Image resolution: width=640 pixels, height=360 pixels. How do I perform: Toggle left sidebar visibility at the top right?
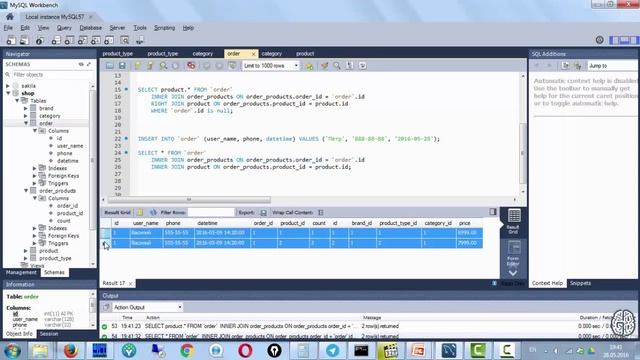pos(614,40)
